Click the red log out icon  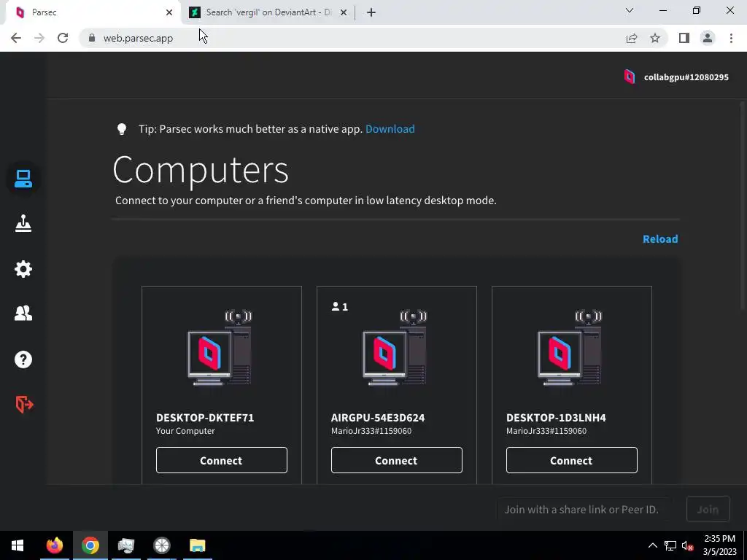pos(24,404)
